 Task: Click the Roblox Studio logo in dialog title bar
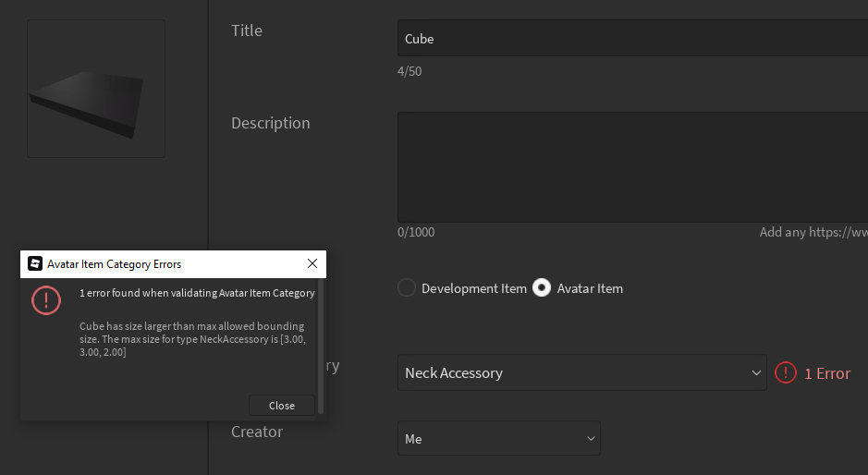click(35, 264)
